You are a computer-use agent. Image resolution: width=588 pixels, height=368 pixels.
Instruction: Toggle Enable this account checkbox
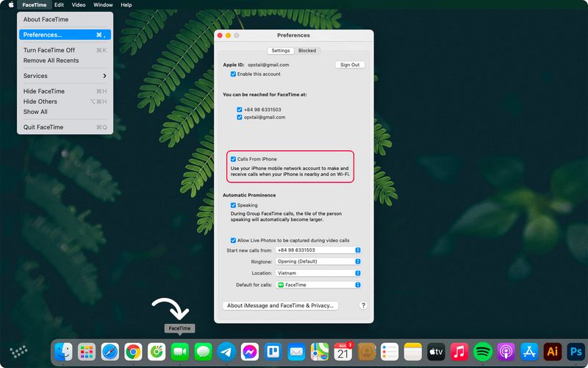click(x=233, y=74)
